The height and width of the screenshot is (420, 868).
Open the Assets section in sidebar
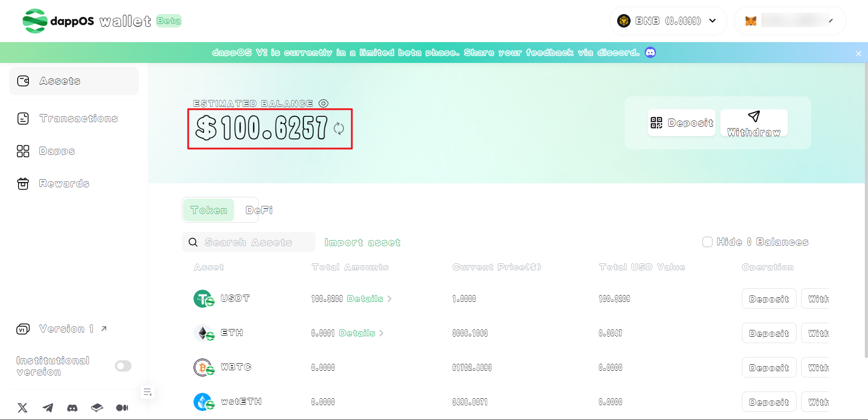point(74,81)
